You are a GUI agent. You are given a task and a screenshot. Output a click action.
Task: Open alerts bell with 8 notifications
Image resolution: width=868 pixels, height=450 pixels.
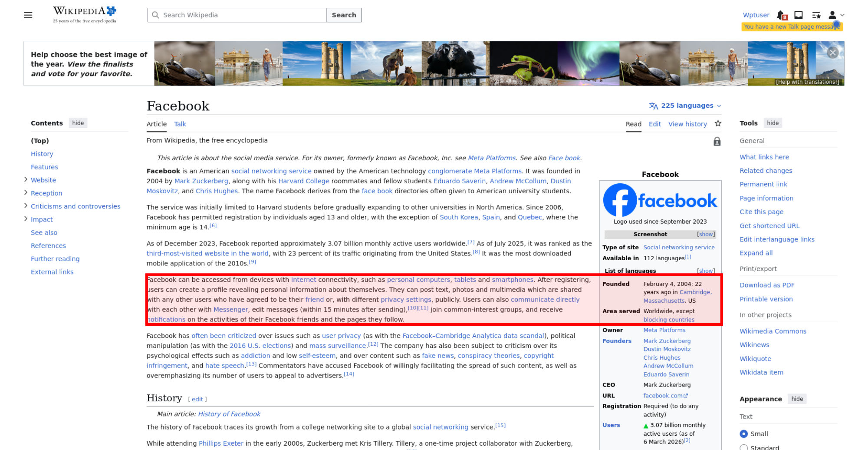click(x=781, y=15)
